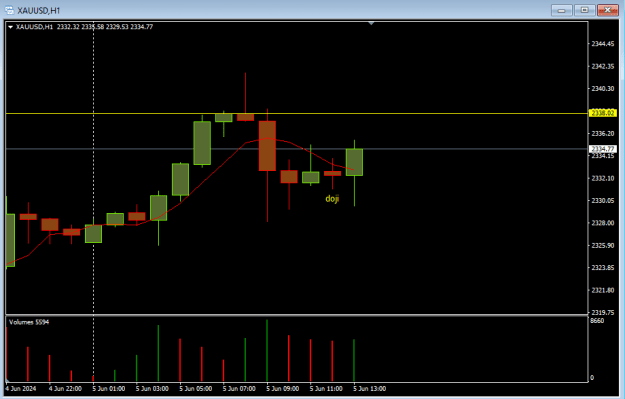The image size is (625, 399).
Task: Click the Volumes 5594 indicator label
Action: 29,322
